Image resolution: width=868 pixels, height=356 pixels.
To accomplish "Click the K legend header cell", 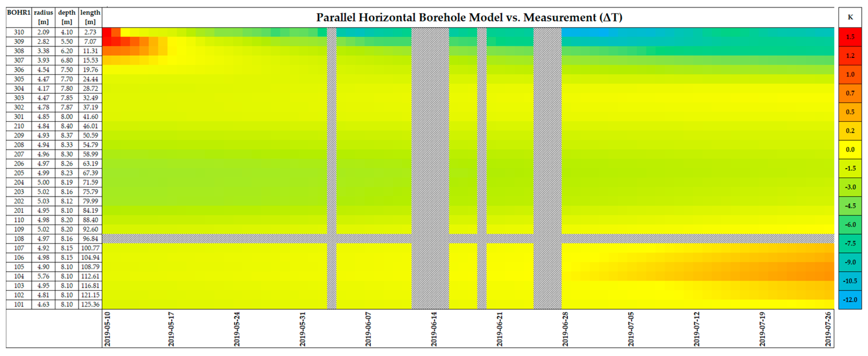I will (x=850, y=17).
